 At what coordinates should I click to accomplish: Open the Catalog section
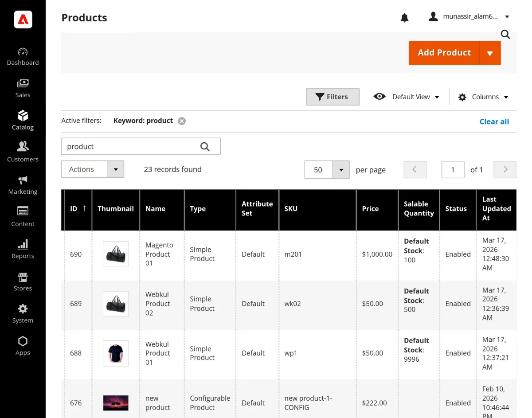coord(23,121)
